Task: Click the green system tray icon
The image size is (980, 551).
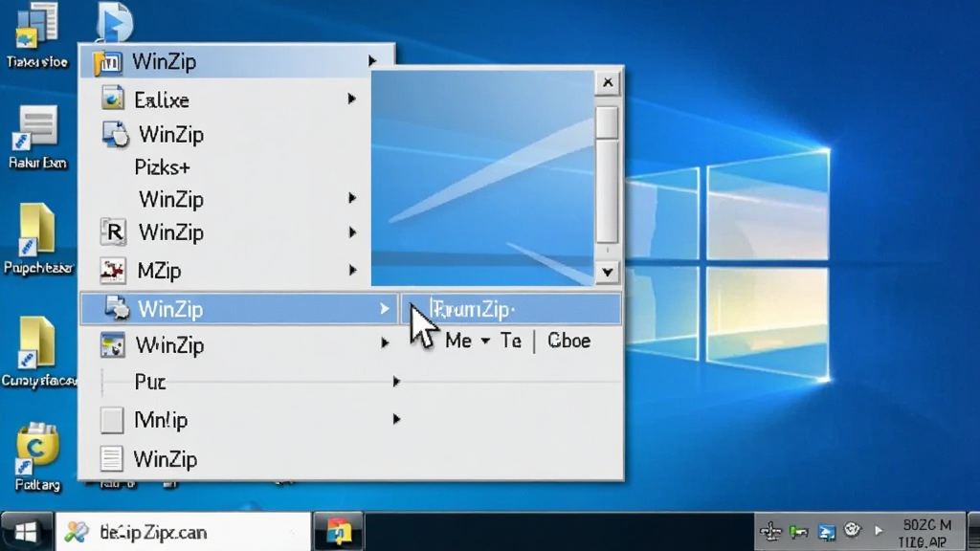Action: pos(799,531)
